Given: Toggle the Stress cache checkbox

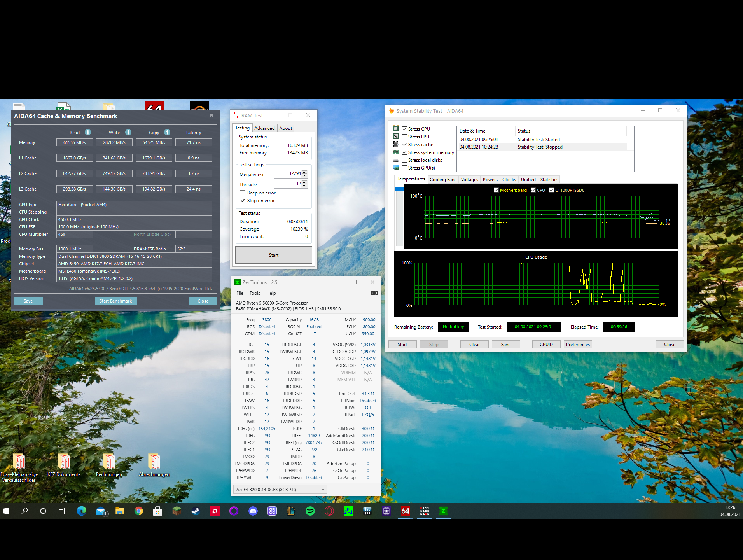Looking at the screenshot, I should (405, 145).
